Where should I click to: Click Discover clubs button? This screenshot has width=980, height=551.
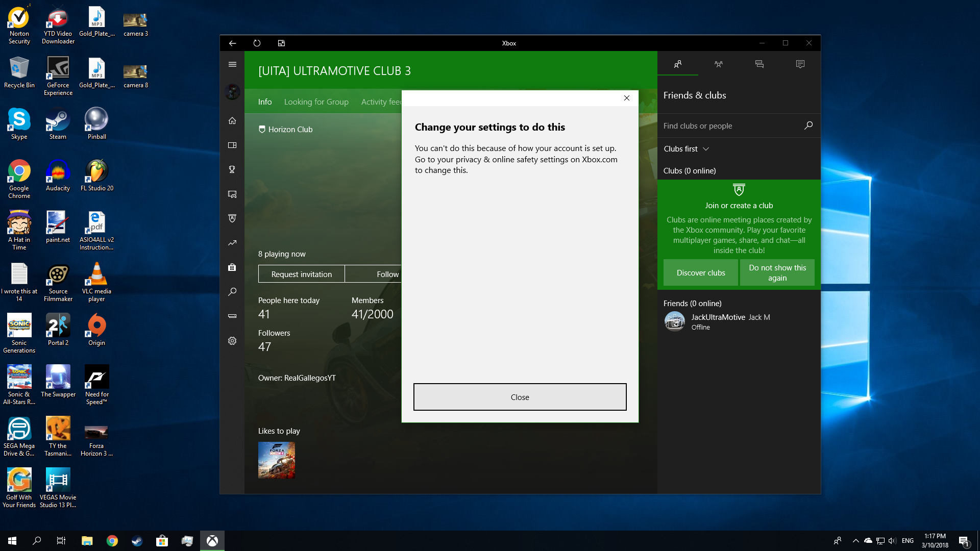(x=701, y=272)
